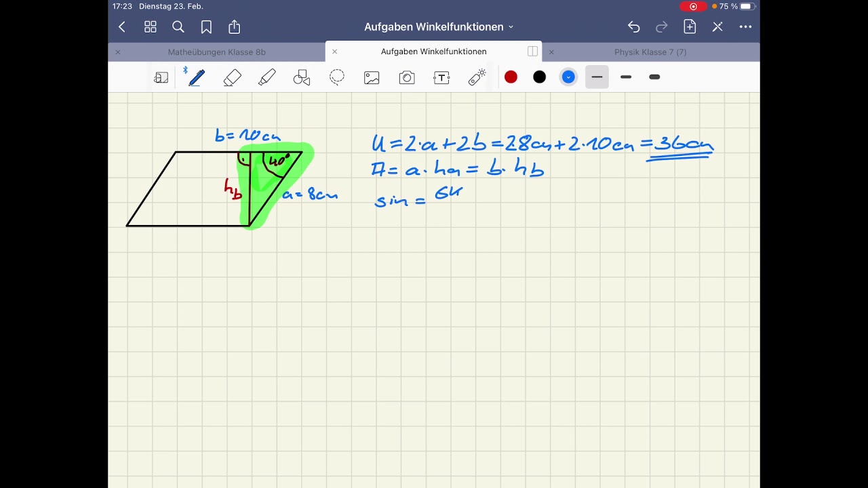Undo the last stroke

click(633, 26)
